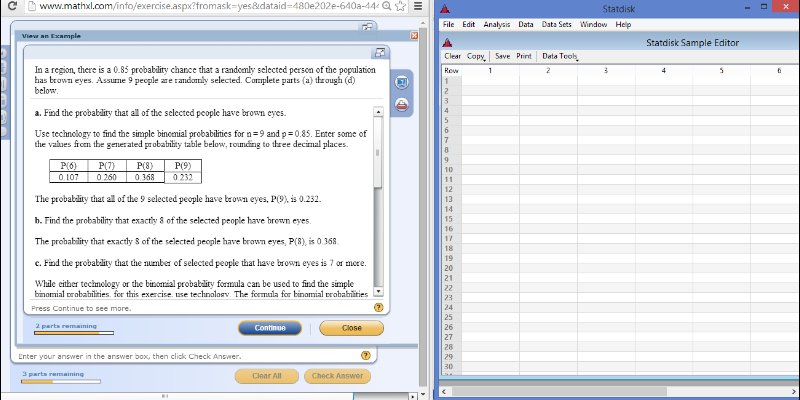800x400 pixels.
Task: Click the pop-out icon inside the example panel
Action: coord(380,53)
